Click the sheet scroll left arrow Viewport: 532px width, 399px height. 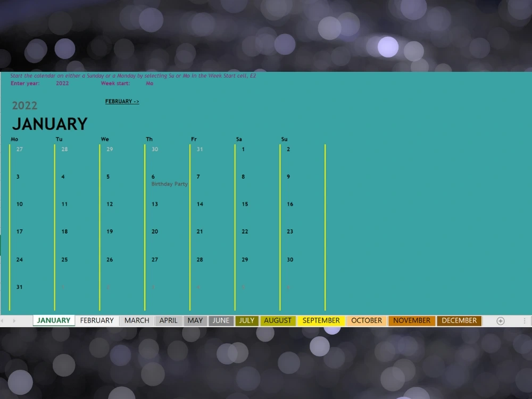tap(2, 321)
